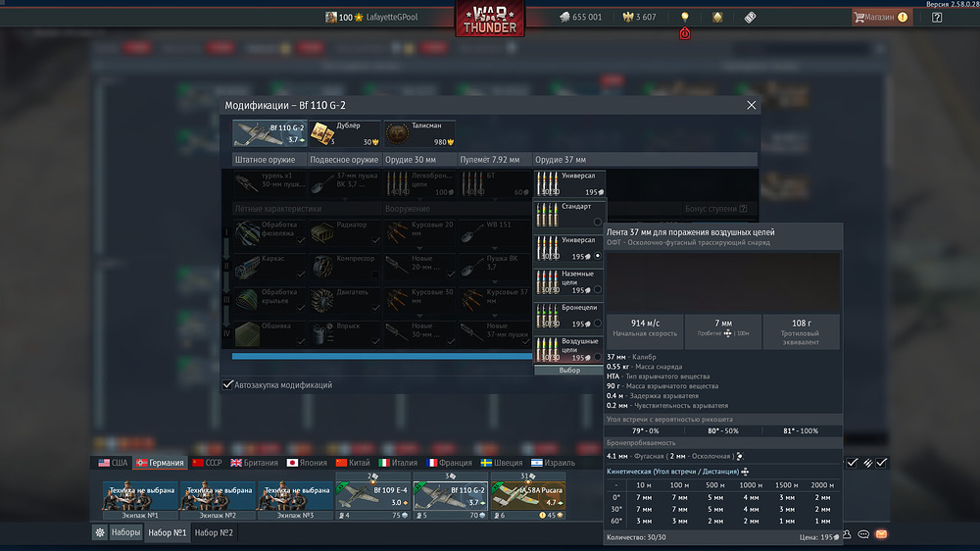Select the Новые 37-мм пушки modification icon
Image resolution: width=980 pixels, height=551 pixels.
[x=472, y=333]
